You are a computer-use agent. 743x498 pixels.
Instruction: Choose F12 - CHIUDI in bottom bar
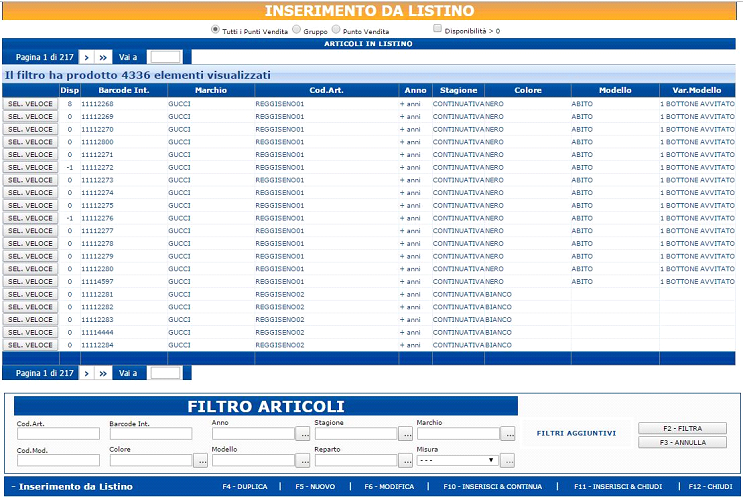click(x=710, y=487)
